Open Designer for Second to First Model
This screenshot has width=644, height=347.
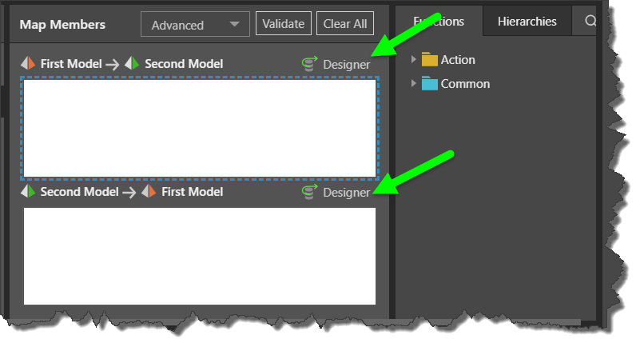pyautogui.click(x=346, y=192)
